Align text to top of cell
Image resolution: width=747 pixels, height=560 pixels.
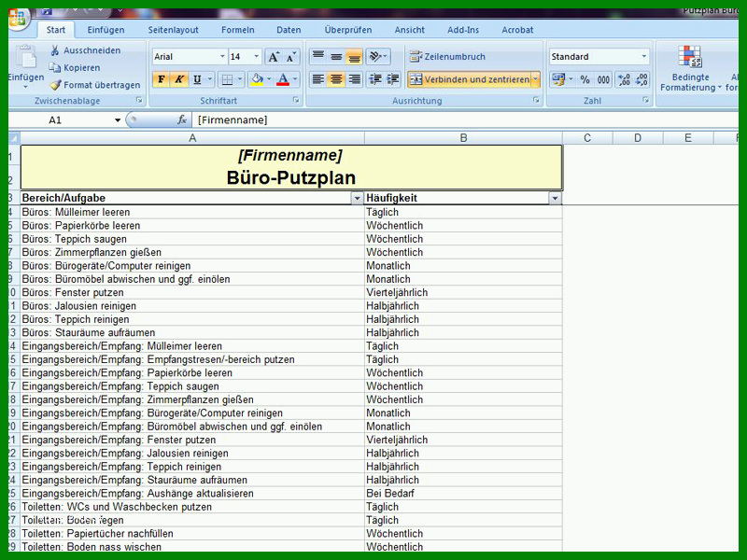318,57
